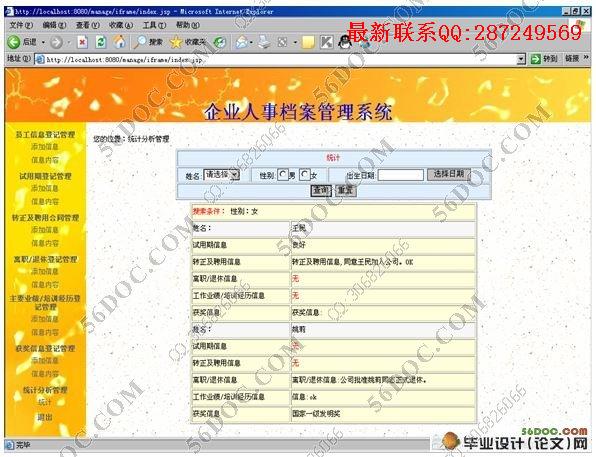
Task: Click the green Go arrow icon
Action: pos(535,59)
